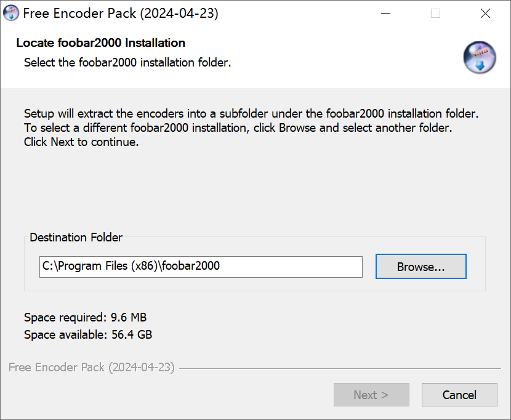Screen dimensions: 511x420
Task: Click the 'Locate foobar2000 Installation' heading
Action: pyautogui.click(x=101, y=43)
